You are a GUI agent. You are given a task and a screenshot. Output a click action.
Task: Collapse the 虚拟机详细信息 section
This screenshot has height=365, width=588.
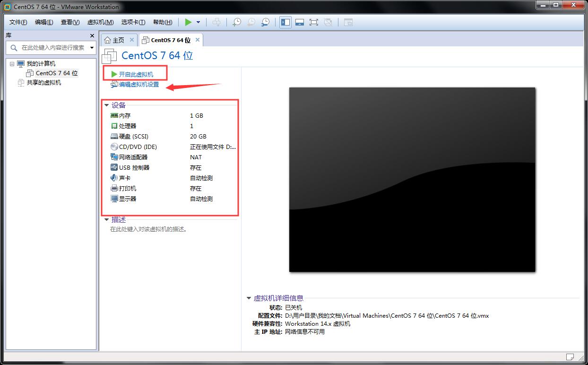(249, 298)
